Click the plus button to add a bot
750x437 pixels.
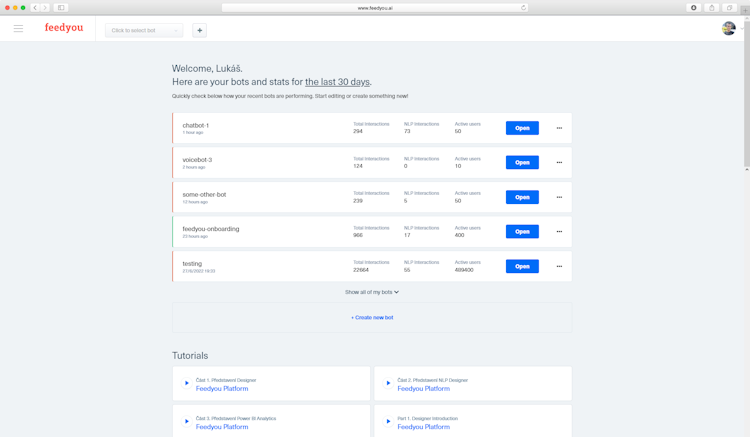pyautogui.click(x=199, y=30)
